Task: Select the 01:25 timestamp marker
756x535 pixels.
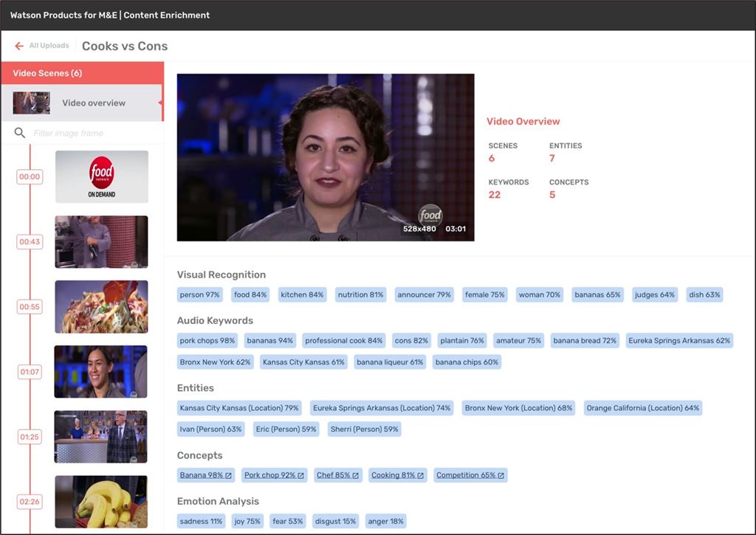Action: [x=30, y=437]
